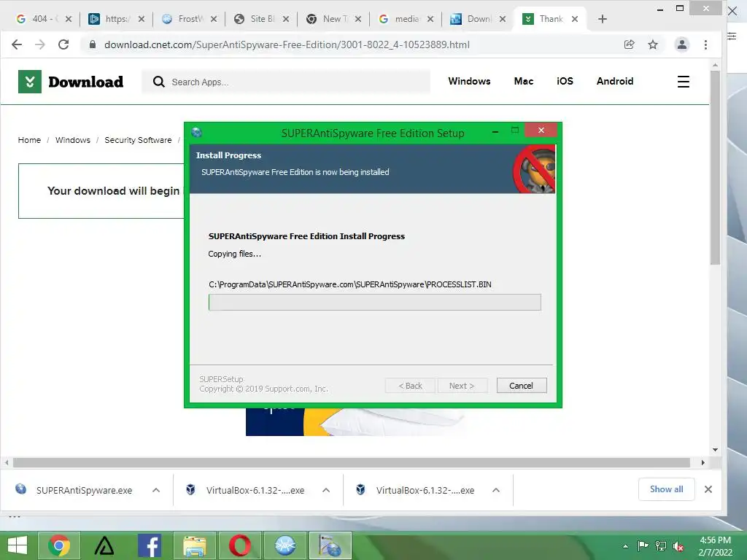Open a new browser tab
The image size is (747, 560).
(x=602, y=19)
